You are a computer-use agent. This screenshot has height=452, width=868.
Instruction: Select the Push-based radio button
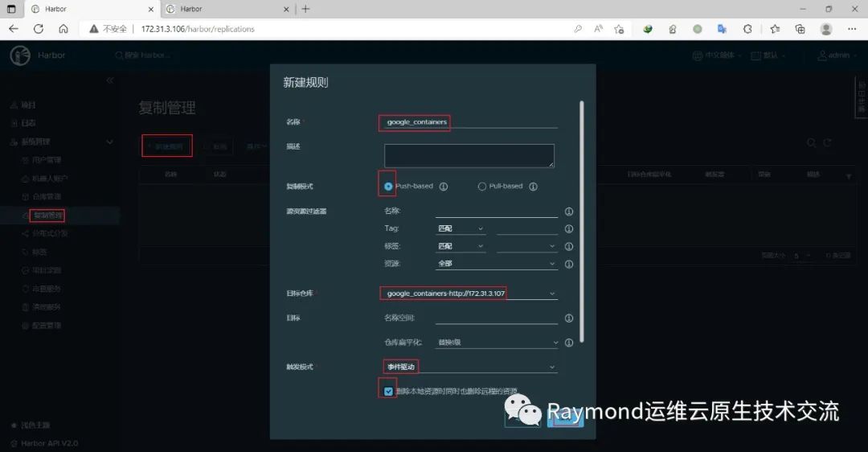coord(388,187)
